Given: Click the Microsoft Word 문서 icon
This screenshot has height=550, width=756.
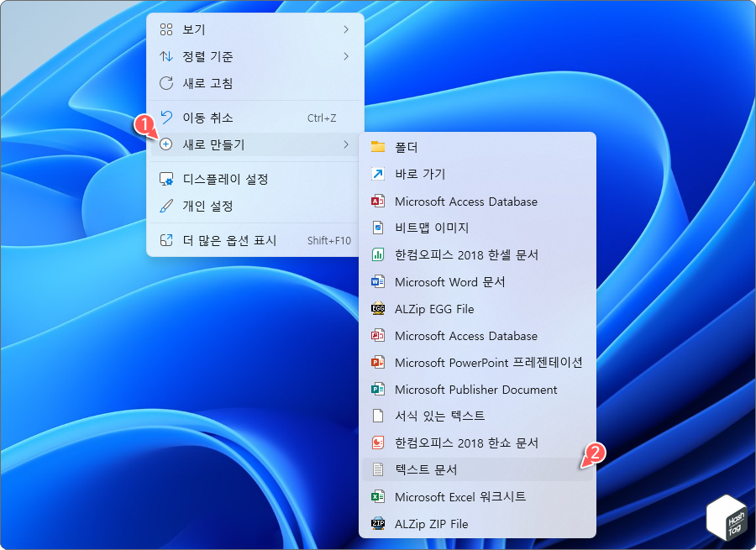Looking at the screenshot, I should pyautogui.click(x=378, y=281).
